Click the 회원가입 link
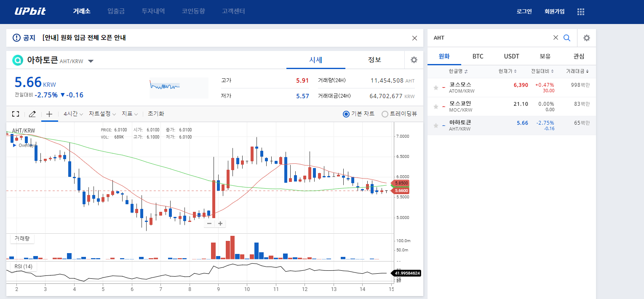Screen dimensions: 644x299 [554, 12]
